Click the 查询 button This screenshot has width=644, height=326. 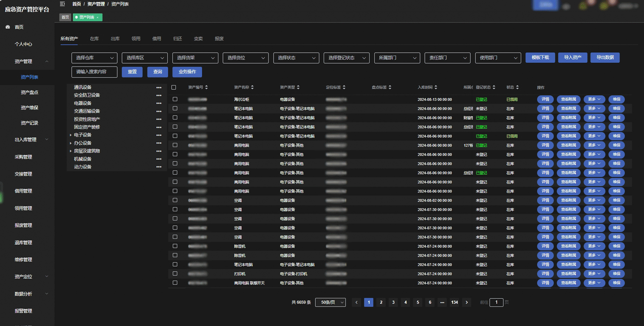[158, 72]
